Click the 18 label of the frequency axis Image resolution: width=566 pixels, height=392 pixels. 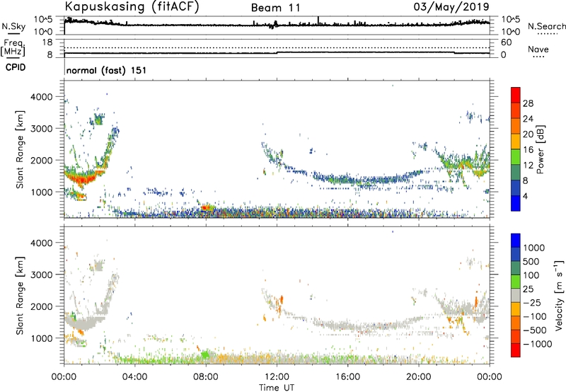click(47, 42)
